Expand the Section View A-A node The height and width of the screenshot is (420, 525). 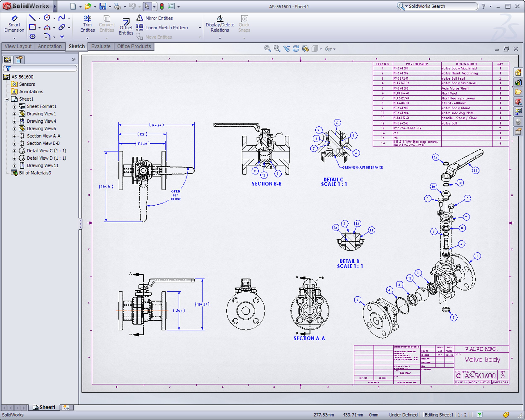coord(14,136)
